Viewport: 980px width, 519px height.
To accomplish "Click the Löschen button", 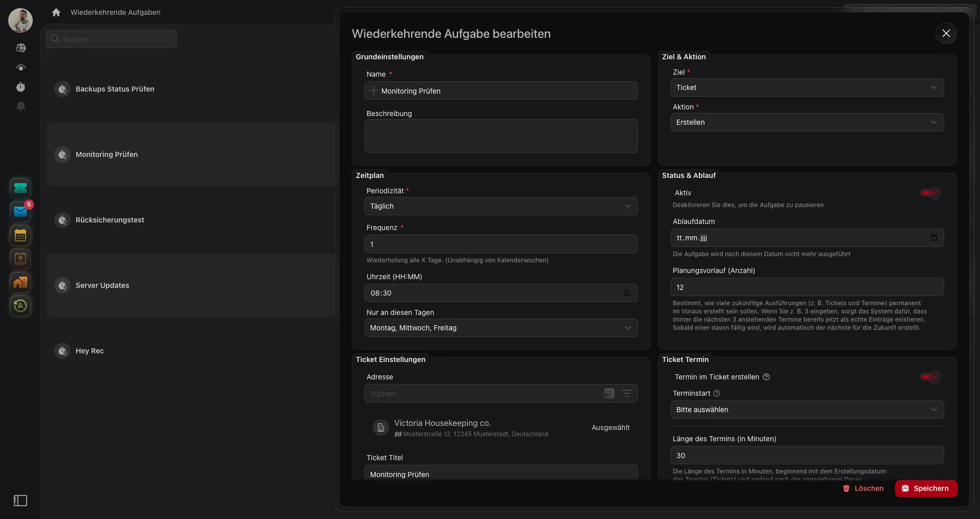I will 863,488.
